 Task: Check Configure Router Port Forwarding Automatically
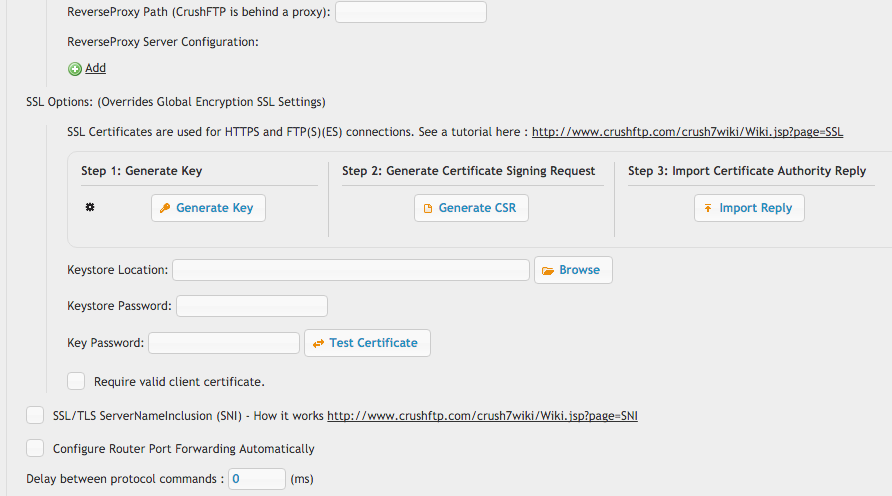click(x=35, y=448)
